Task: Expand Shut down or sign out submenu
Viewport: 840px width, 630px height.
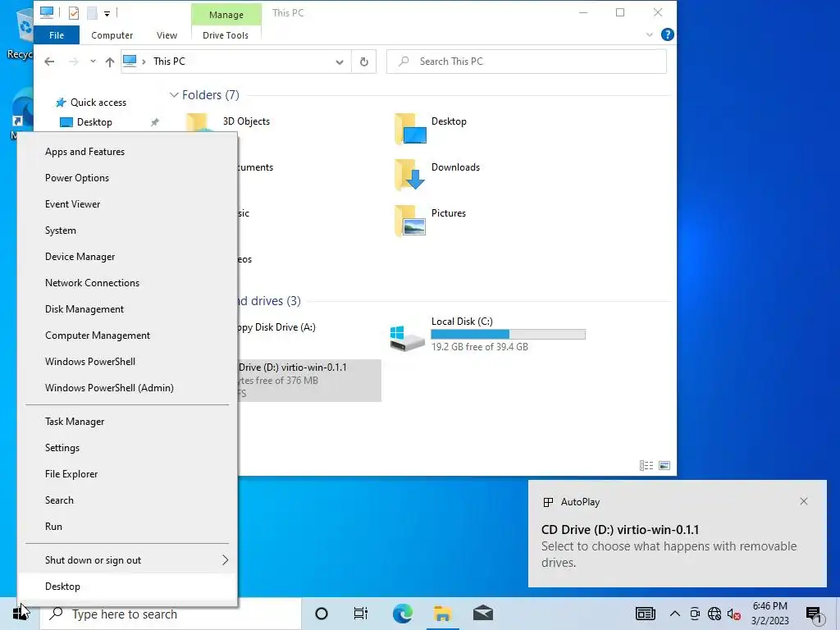Action: [x=127, y=560]
